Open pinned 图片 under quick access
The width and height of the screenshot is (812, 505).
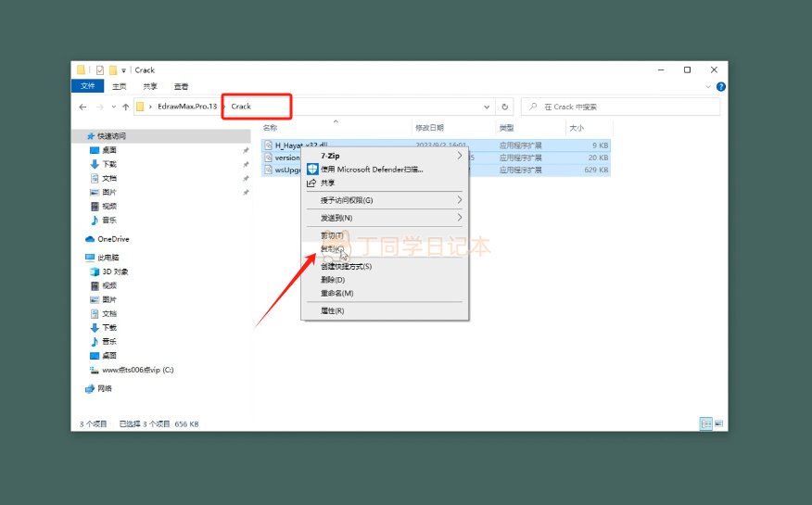[x=108, y=192]
